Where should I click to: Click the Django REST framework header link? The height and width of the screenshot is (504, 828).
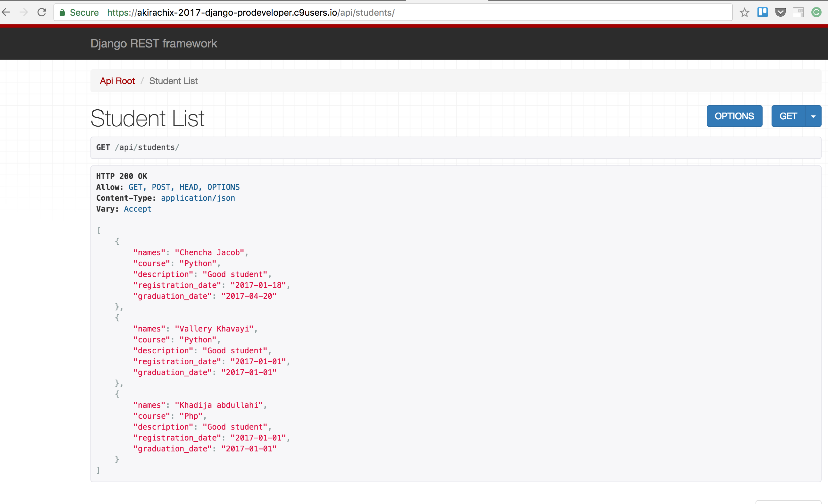pyautogui.click(x=154, y=44)
